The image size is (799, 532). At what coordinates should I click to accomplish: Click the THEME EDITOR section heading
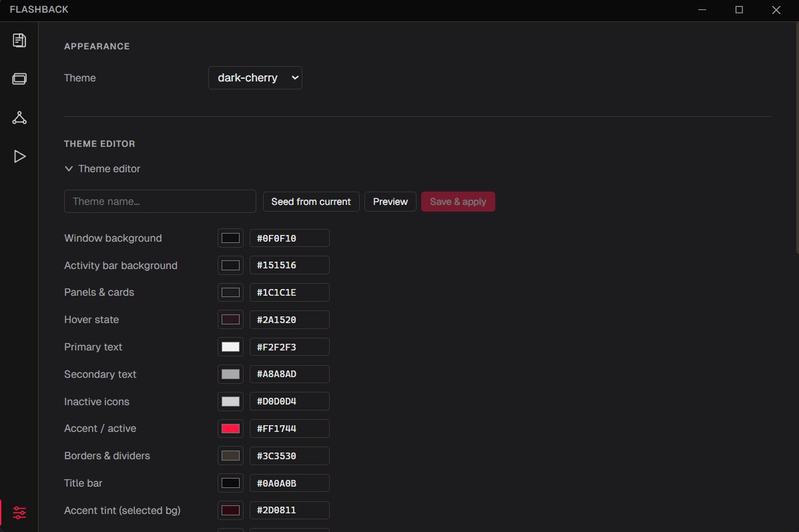(99, 144)
